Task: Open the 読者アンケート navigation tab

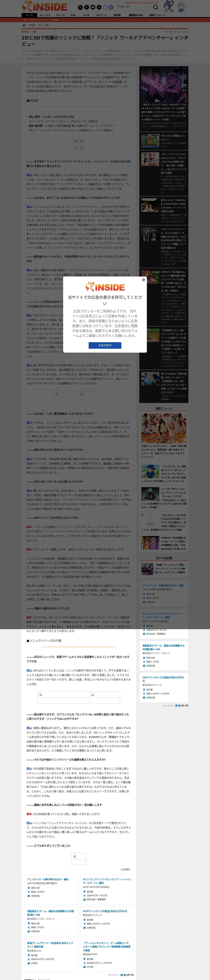Action: [x=157, y=15]
